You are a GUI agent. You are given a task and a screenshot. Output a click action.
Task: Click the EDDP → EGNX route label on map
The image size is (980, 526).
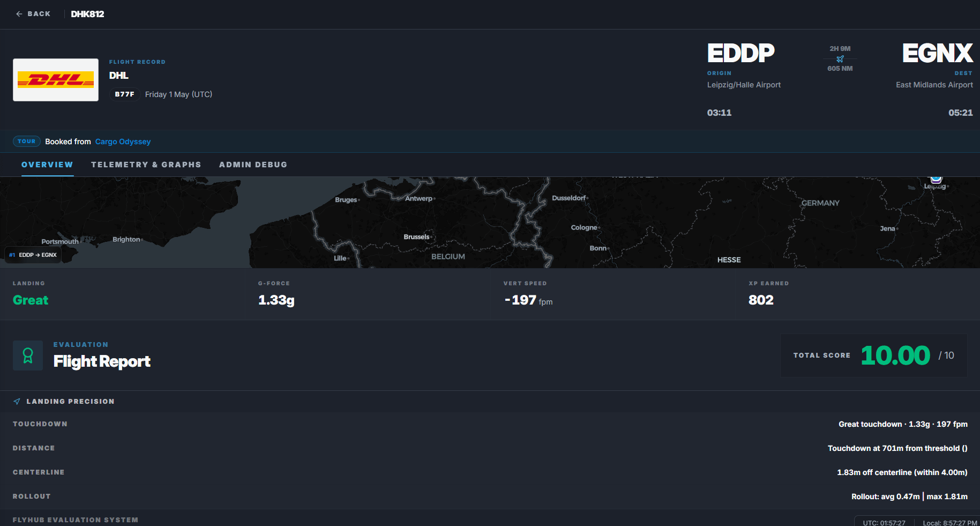[33, 255]
